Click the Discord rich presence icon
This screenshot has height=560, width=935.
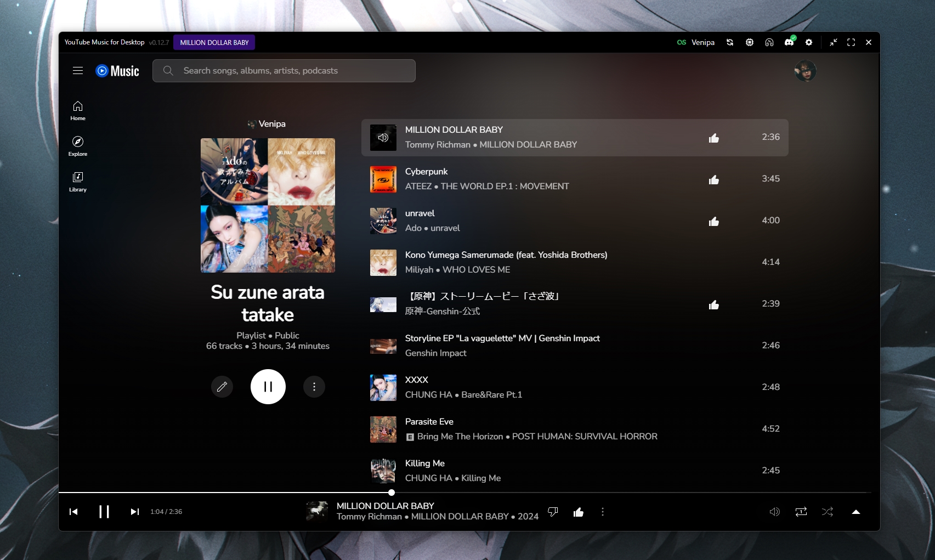(789, 42)
